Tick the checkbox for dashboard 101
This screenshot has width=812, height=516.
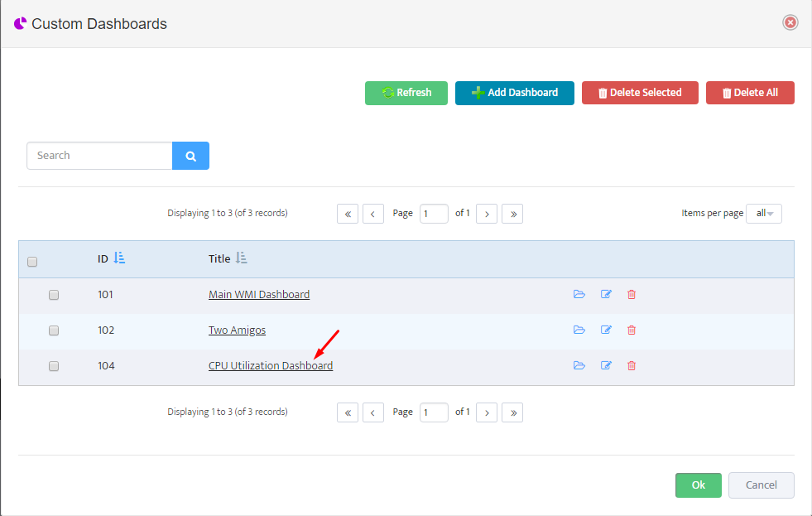pyautogui.click(x=54, y=295)
